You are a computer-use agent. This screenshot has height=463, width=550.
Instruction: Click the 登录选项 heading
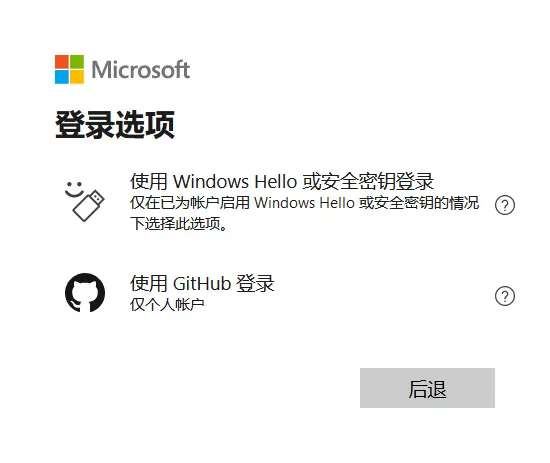click(115, 125)
